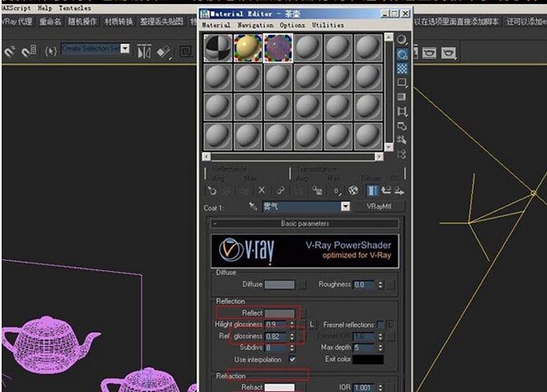Click Mirror tool in main toolbar
547x392 pixels.
[144, 51]
